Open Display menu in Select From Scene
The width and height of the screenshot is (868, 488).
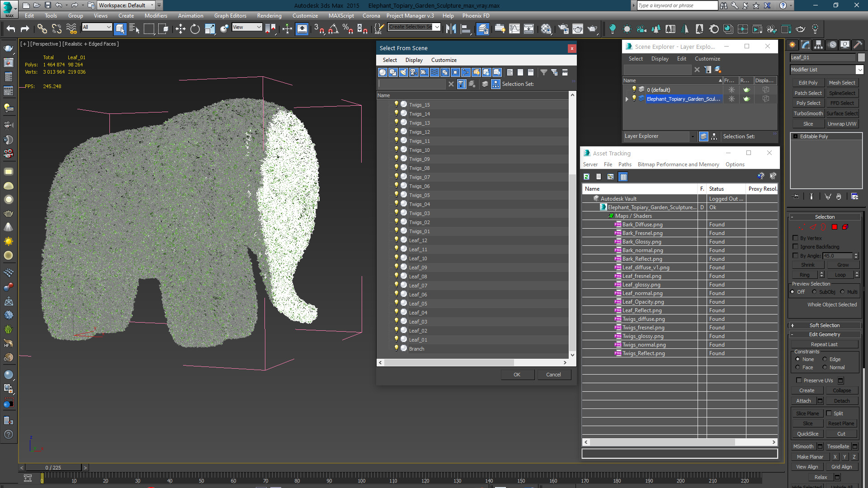coord(414,60)
